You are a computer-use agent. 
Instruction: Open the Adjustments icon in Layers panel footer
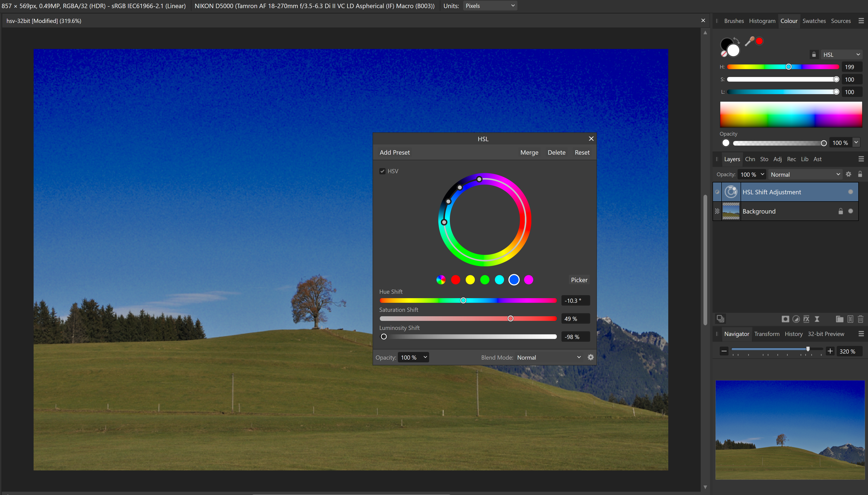(x=796, y=319)
